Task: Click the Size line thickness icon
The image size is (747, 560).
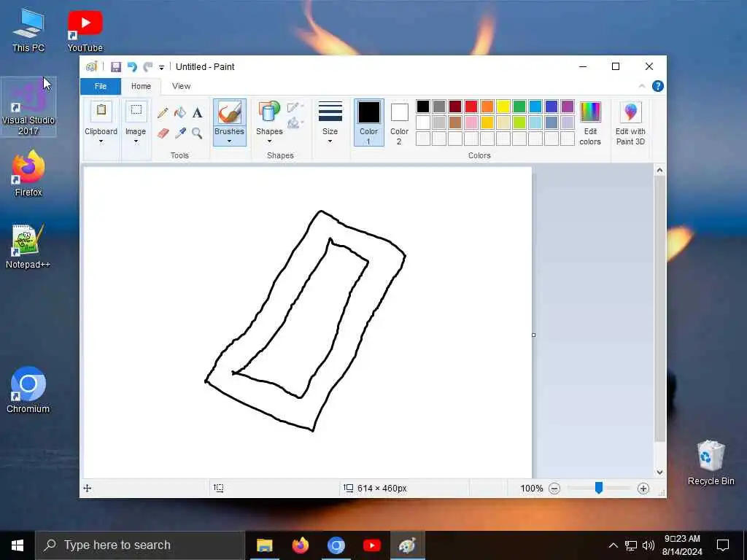Action: [330, 112]
